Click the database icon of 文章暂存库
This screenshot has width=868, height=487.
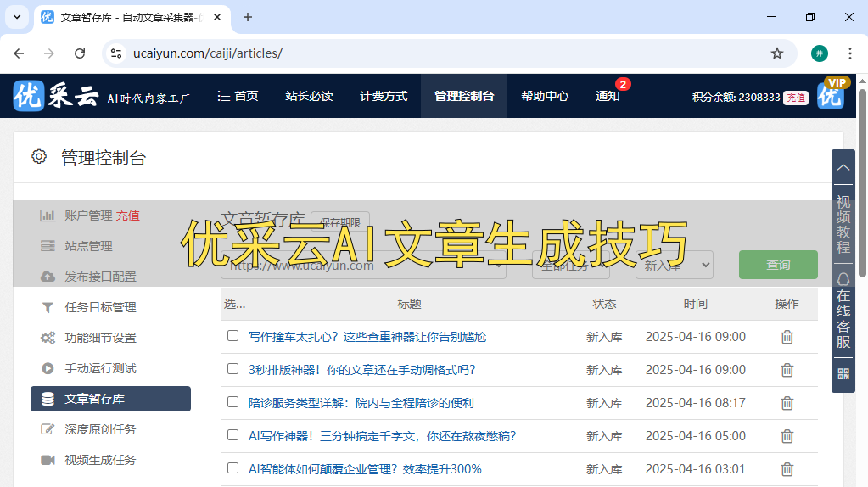tap(48, 399)
